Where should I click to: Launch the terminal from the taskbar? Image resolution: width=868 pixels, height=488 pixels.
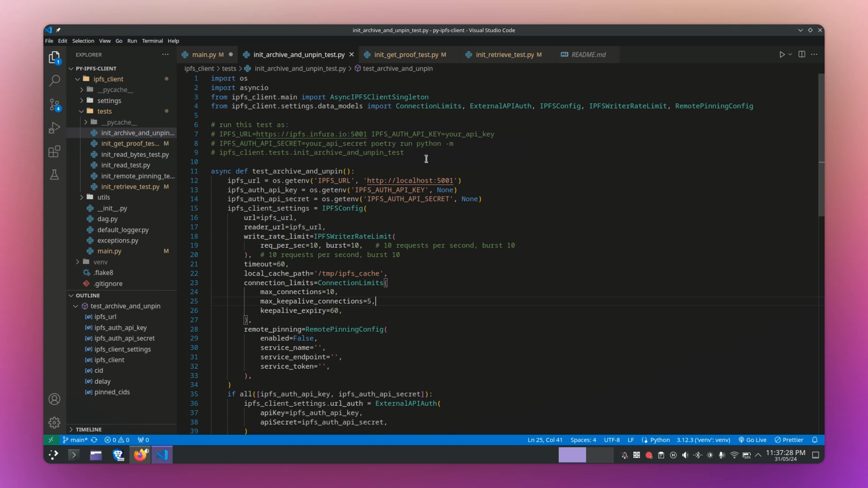74,455
